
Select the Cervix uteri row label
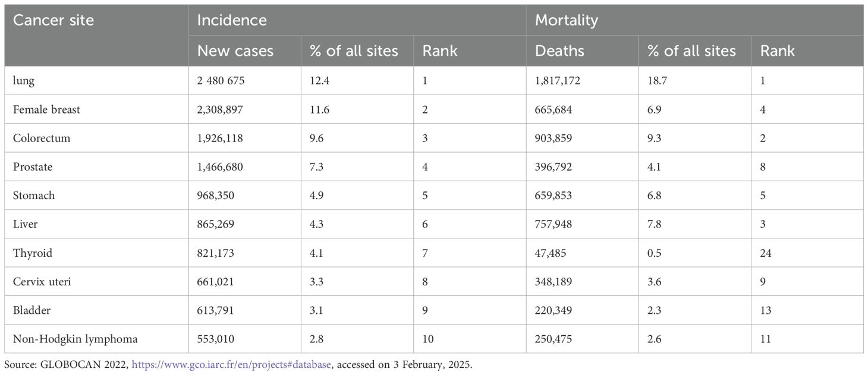(x=42, y=282)
